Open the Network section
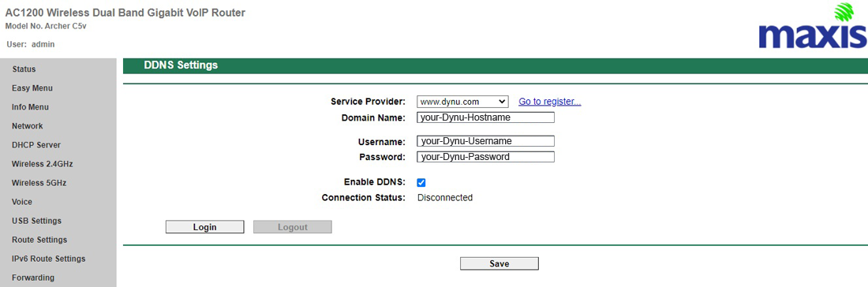Screen dimensions: 868x287 pyautogui.click(x=27, y=126)
